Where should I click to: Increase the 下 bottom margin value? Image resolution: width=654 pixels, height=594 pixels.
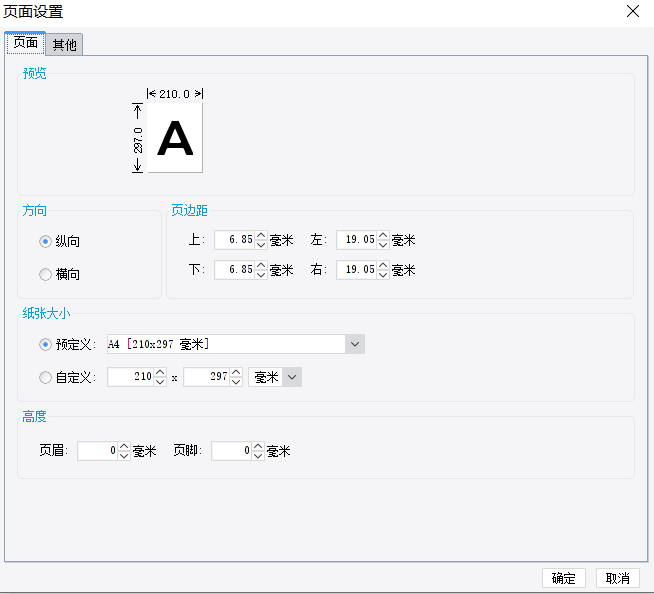click(x=261, y=265)
